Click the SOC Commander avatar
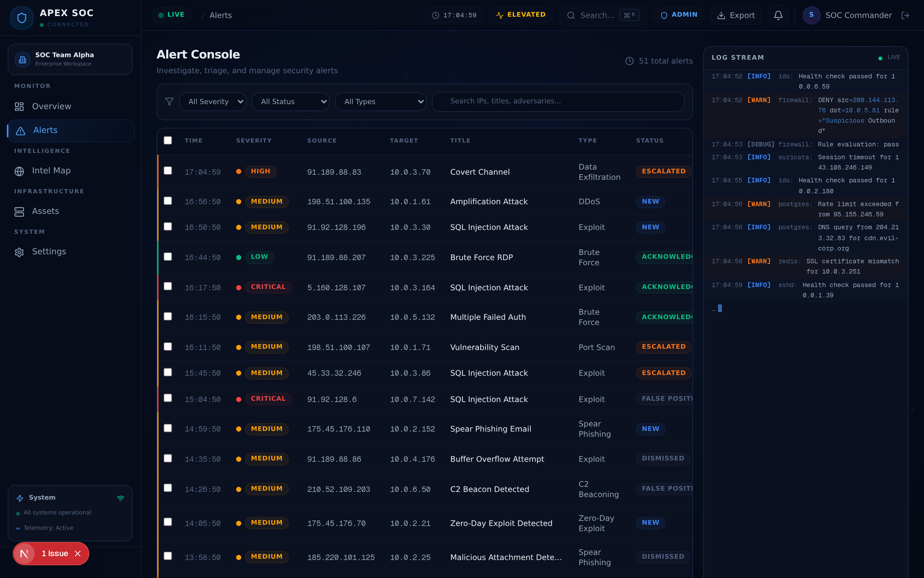 [x=811, y=15]
